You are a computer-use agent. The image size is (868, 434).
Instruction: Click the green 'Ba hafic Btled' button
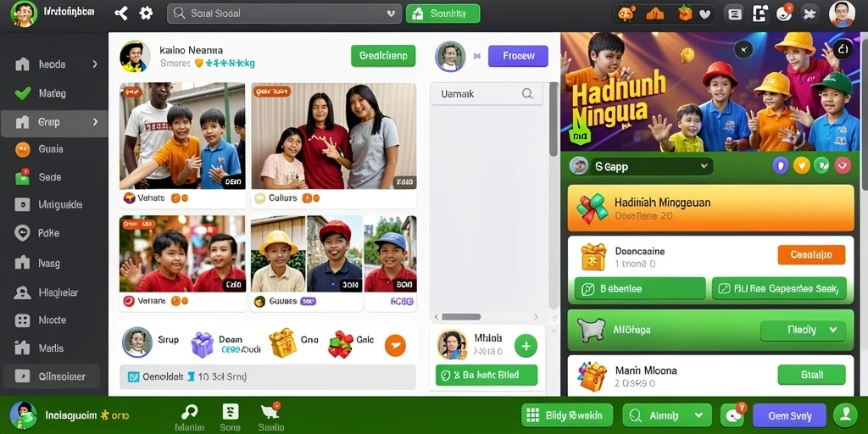tap(487, 376)
